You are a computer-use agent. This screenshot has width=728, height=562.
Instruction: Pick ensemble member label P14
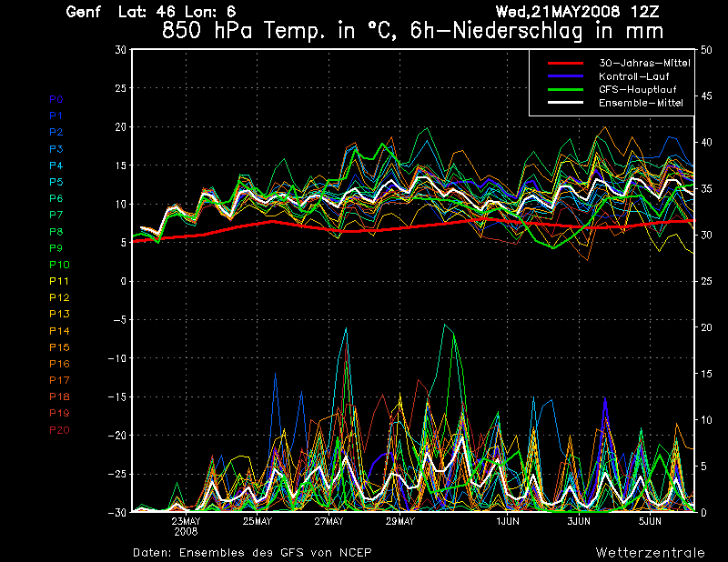(x=59, y=331)
